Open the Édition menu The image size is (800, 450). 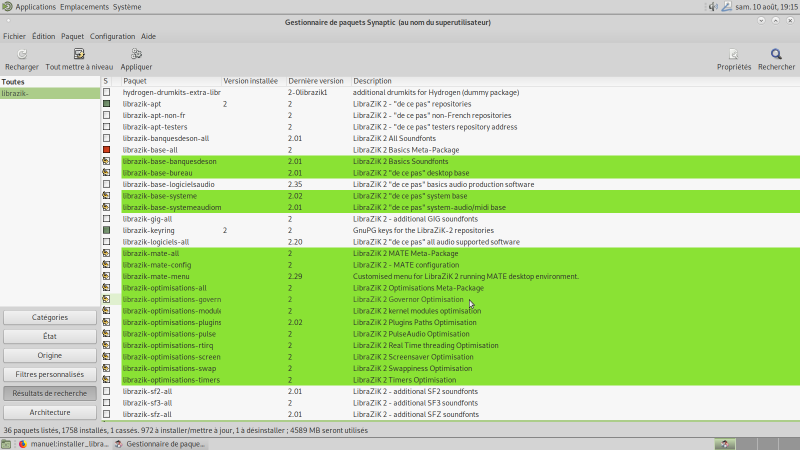[43, 36]
